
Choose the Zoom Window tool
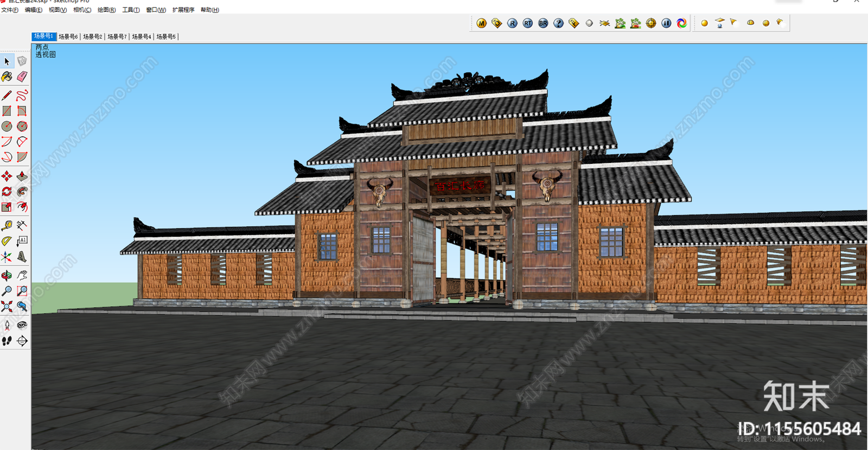click(22, 291)
